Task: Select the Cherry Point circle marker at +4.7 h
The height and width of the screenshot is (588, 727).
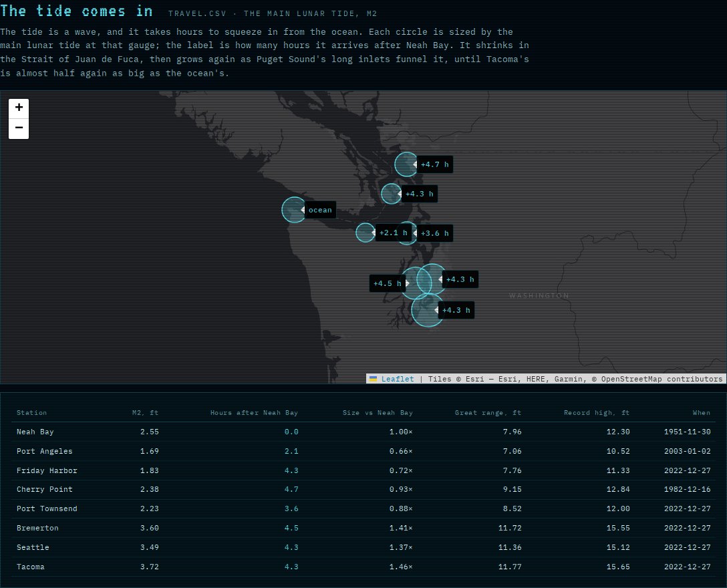Action: [x=406, y=164]
